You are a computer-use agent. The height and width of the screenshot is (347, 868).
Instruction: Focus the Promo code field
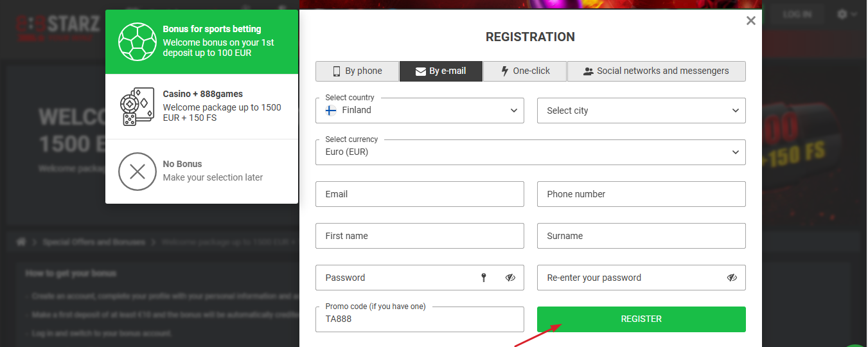pos(420,319)
